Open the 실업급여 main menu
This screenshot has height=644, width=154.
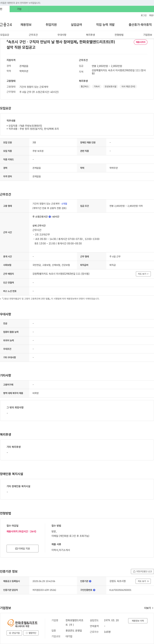click(76, 25)
